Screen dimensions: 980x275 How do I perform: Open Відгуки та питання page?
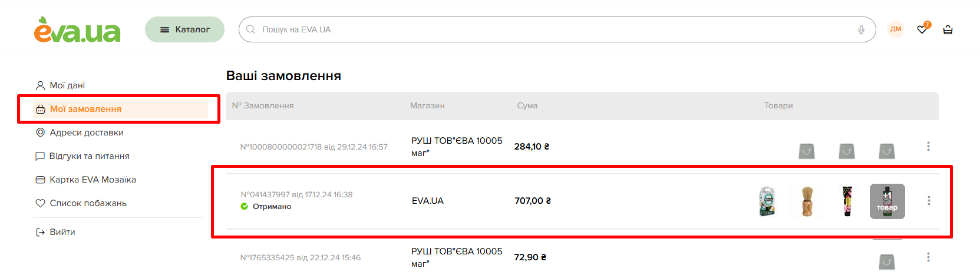(x=89, y=156)
